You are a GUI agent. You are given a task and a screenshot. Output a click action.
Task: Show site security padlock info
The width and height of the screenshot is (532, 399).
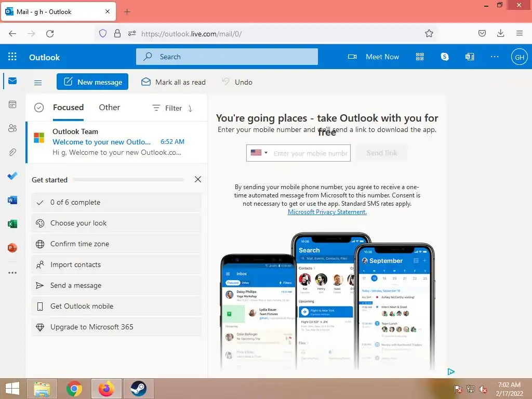(x=117, y=33)
